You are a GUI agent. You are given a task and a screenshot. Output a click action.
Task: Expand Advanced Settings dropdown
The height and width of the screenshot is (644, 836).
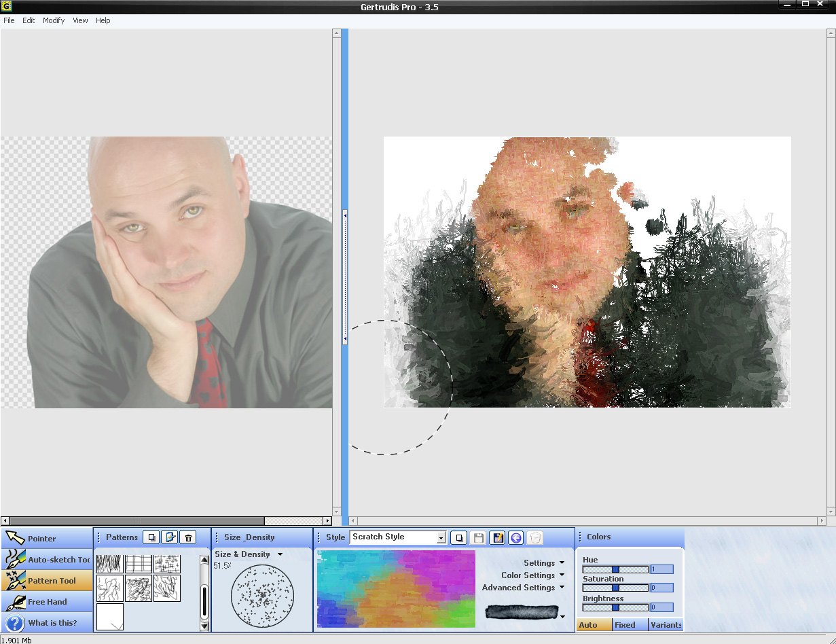[x=562, y=588]
